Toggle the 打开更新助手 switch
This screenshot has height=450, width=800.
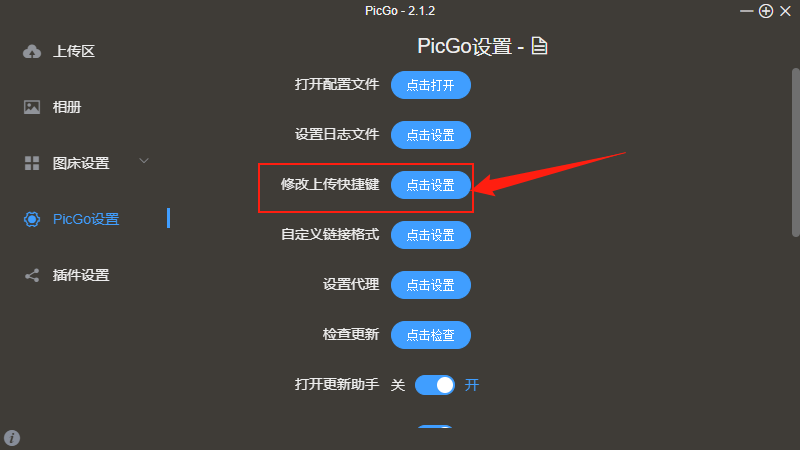[x=435, y=385]
